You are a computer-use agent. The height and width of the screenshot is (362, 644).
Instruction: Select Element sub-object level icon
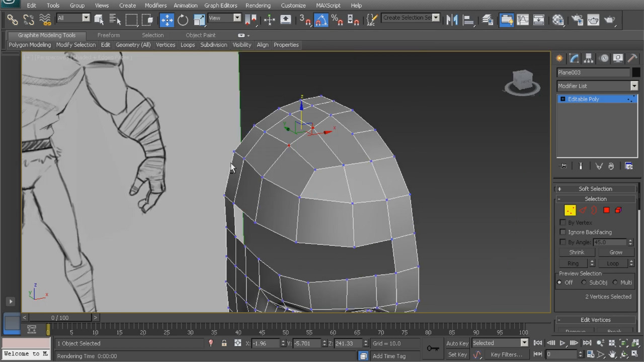618,210
